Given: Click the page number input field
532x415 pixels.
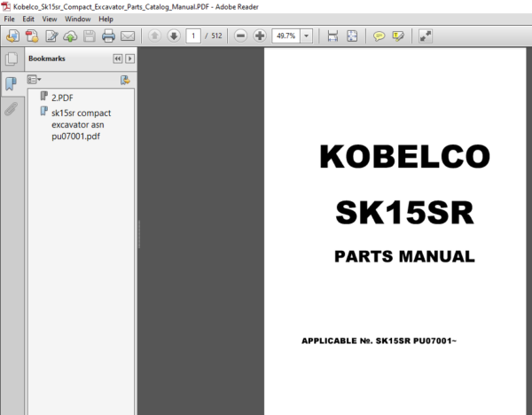Looking at the screenshot, I should tap(193, 35).
